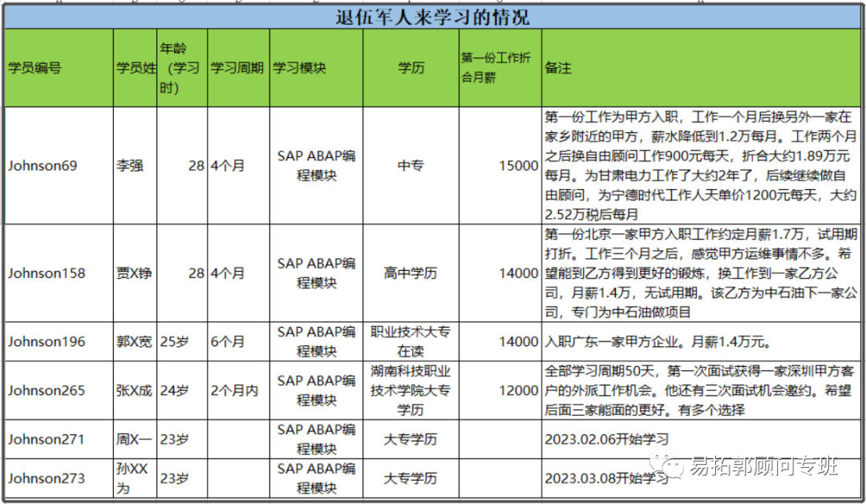Select cell Johnson273
866x504 pixels.
pyautogui.click(x=59, y=478)
